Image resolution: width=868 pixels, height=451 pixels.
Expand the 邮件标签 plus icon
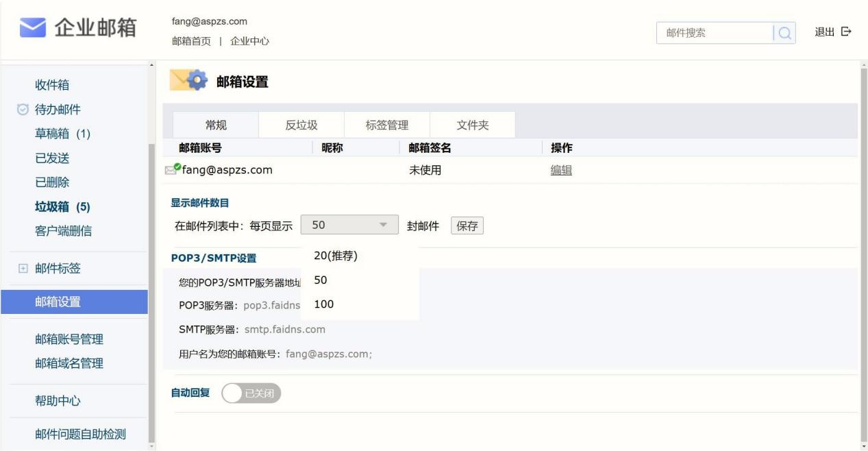point(23,269)
